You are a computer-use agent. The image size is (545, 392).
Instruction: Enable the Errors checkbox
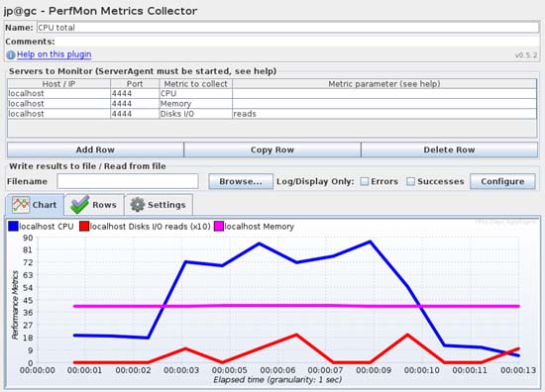(x=364, y=181)
